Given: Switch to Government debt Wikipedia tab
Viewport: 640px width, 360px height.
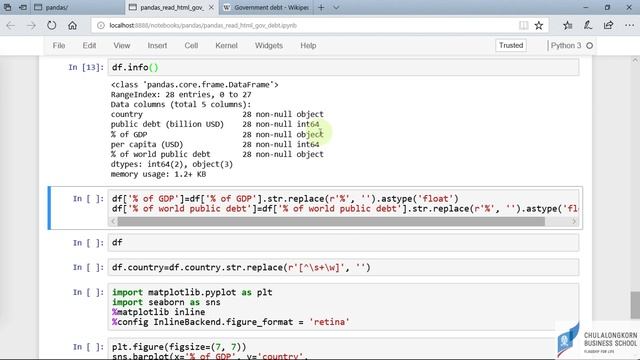Looking at the screenshot, I should point(267,7).
